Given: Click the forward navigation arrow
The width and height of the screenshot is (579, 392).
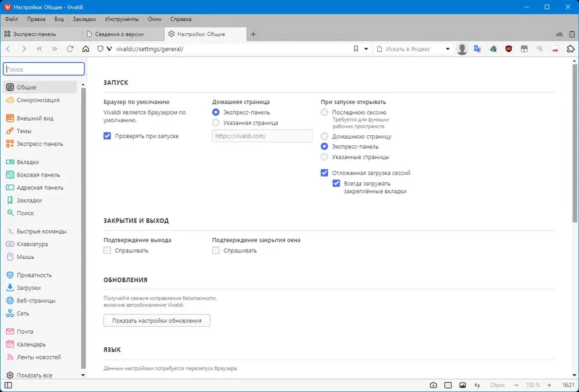Looking at the screenshot, I should (24, 48).
